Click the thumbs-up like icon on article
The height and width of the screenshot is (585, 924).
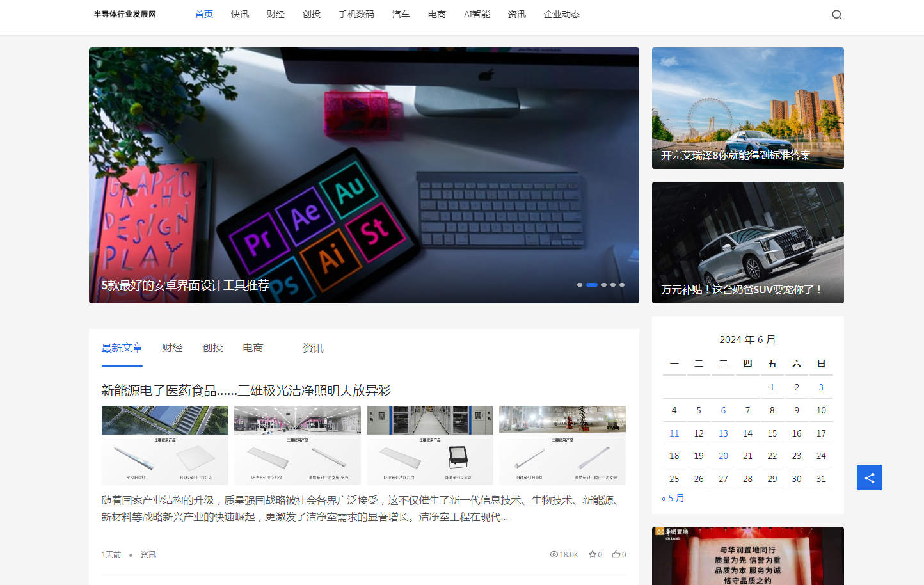coord(616,554)
